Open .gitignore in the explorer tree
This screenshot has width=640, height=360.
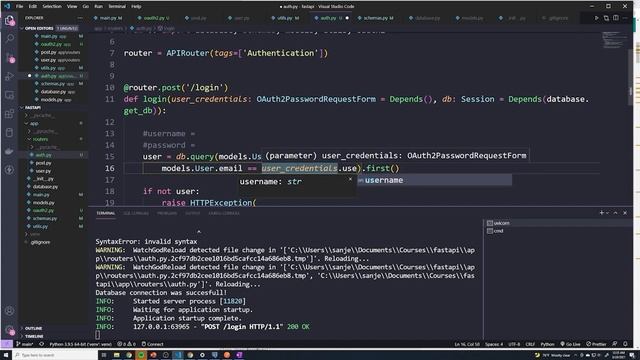[53, 242]
